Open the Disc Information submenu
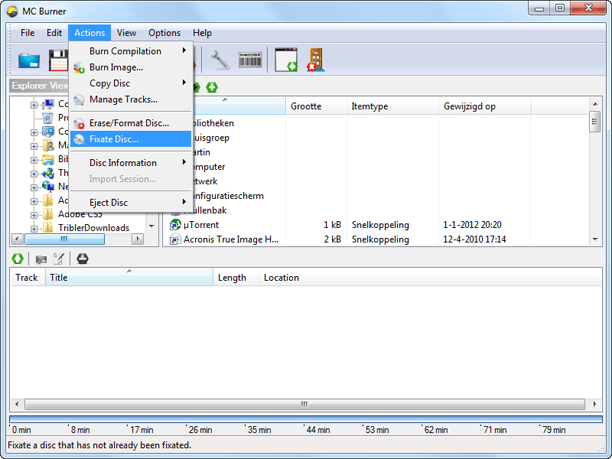The width and height of the screenshot is (612, 459). 131,163
